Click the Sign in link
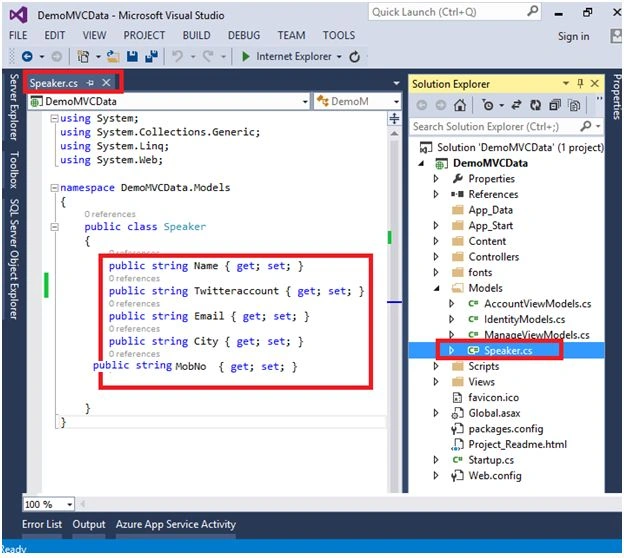 573,36
